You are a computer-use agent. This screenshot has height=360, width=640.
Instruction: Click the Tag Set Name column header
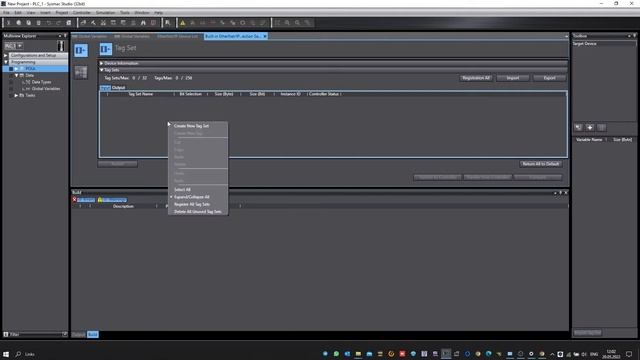point(141,94)
